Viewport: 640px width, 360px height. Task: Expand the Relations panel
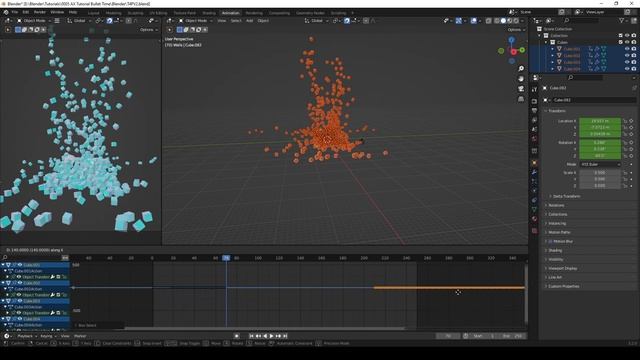556,205
